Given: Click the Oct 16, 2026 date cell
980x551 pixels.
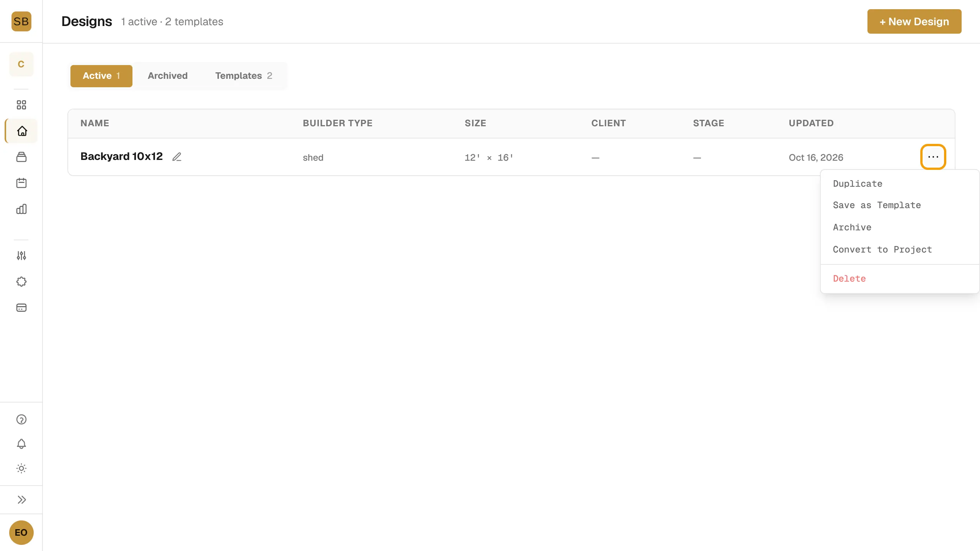Looking at the screenshot, I should coord(816,158).
